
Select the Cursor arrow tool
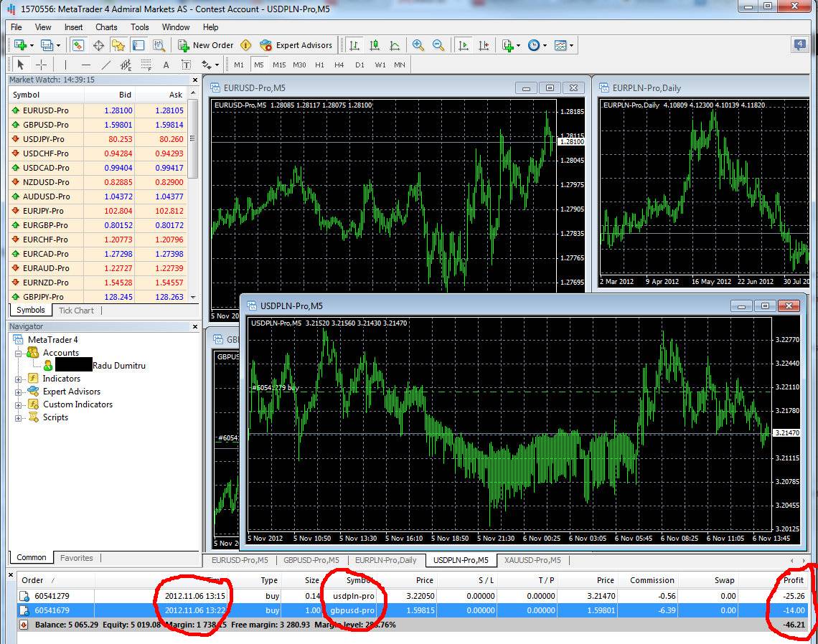(21, 65)
